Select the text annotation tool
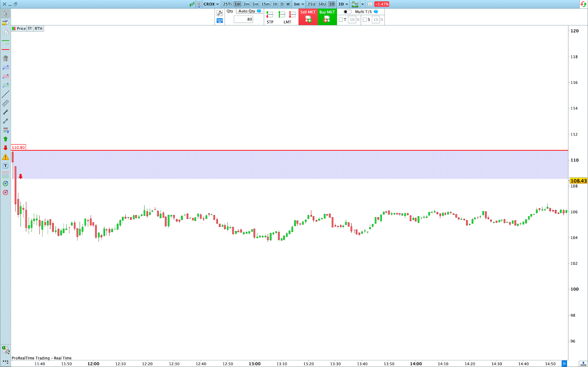Viewport: 588px width, 367px height. click(x=6, y=166)
